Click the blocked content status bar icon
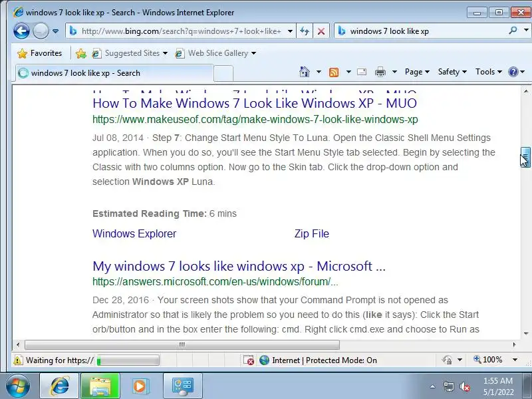Screen dimensions: 532x399 click(x=248, y=360)
